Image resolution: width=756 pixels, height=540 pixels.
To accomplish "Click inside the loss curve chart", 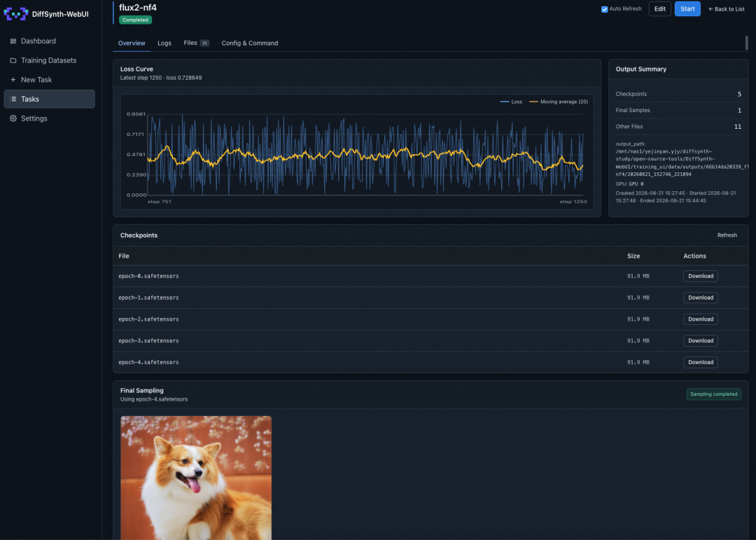I will [x=365, y=154].
